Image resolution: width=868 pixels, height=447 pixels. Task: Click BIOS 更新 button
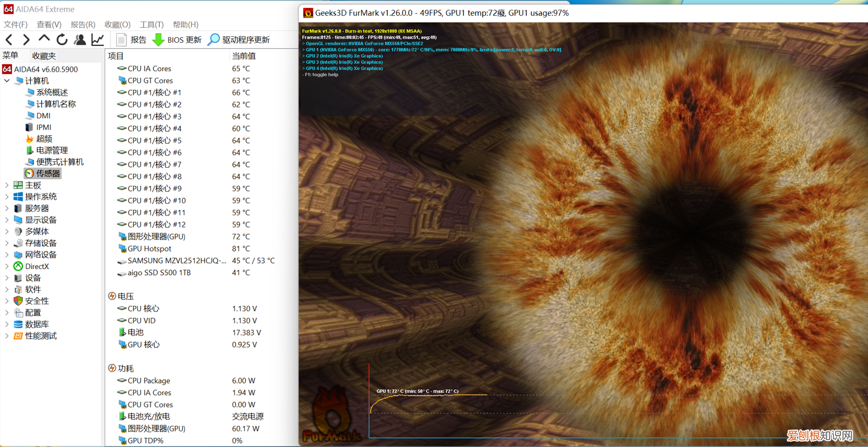tap(177, 40)
